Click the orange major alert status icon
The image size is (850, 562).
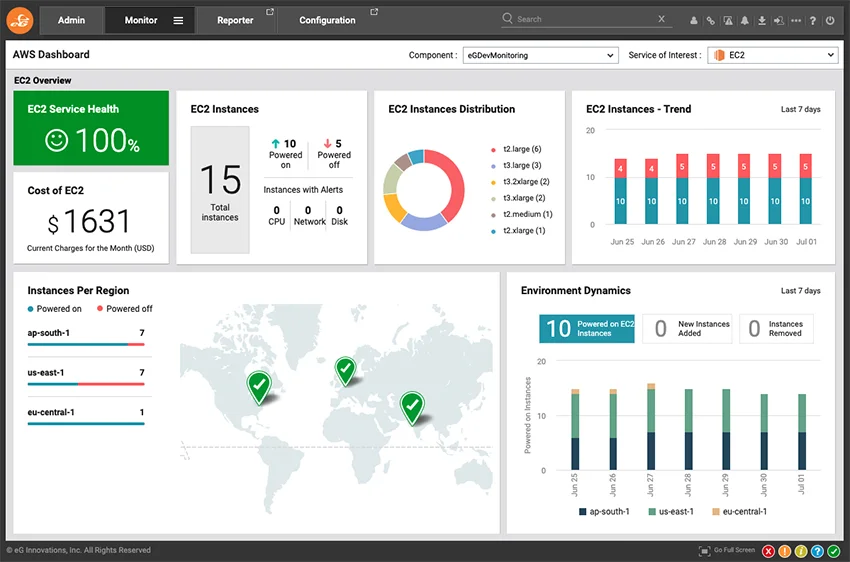pyautogui.click(x=784, y=551)
